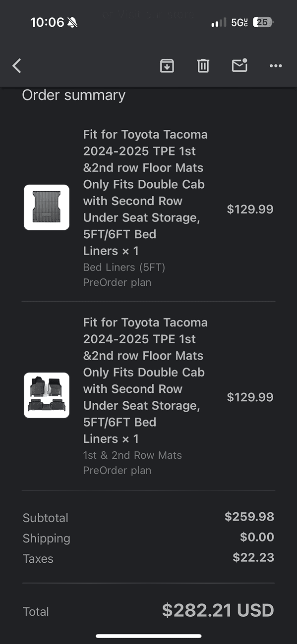The image size is (297, 644).
Task: Tap the Order summary heading
Action: coord(74,95)
